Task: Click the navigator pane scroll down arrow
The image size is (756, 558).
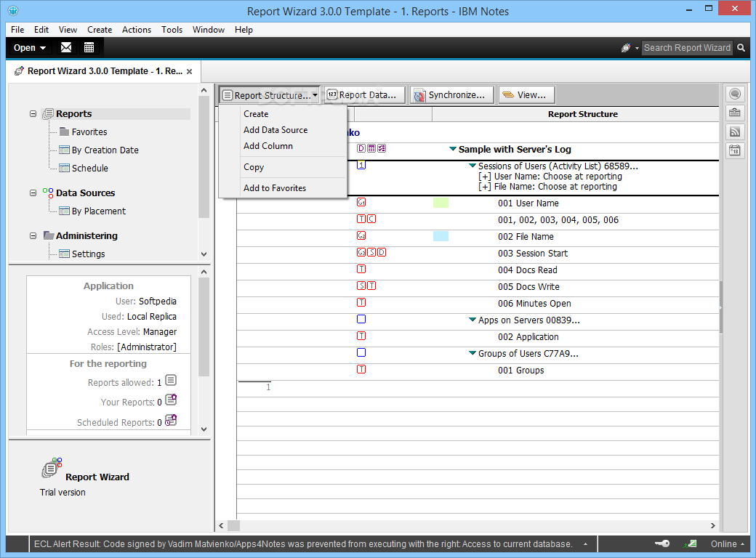Action: tap(204, 254)
